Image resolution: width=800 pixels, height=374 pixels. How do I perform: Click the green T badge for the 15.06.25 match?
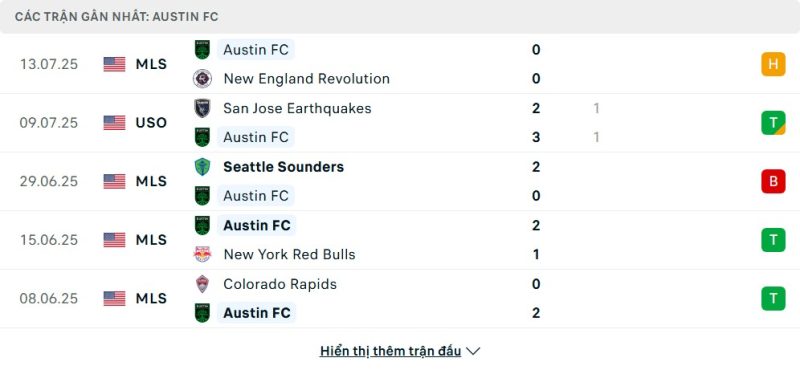773,240
